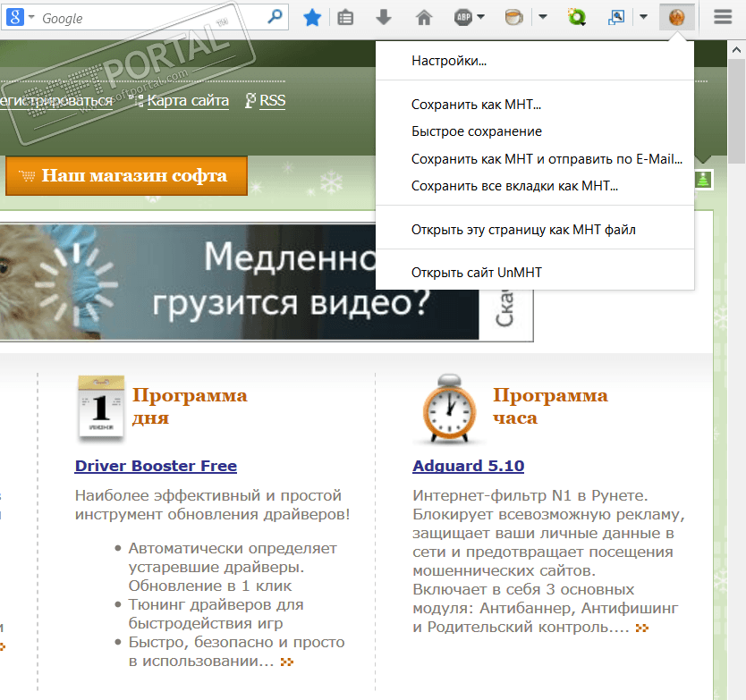The image size is (746, 700).
Task: Open the RSS feed link
Action: click(x=272, y=101)
